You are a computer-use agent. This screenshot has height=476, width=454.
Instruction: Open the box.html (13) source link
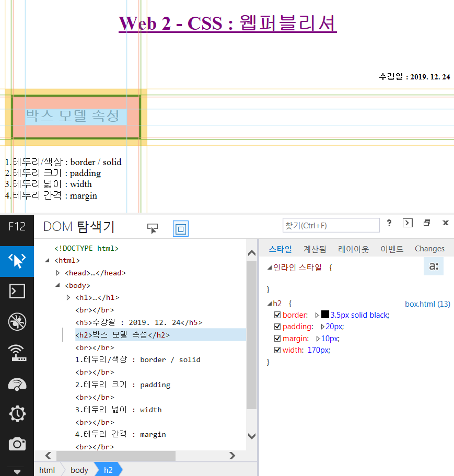[427, 304]
